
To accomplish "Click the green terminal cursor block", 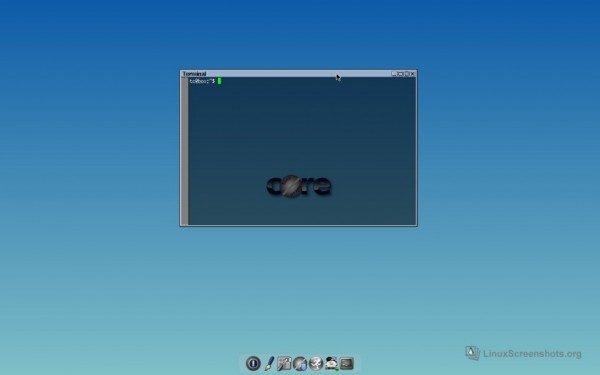I will coord(219,81).
